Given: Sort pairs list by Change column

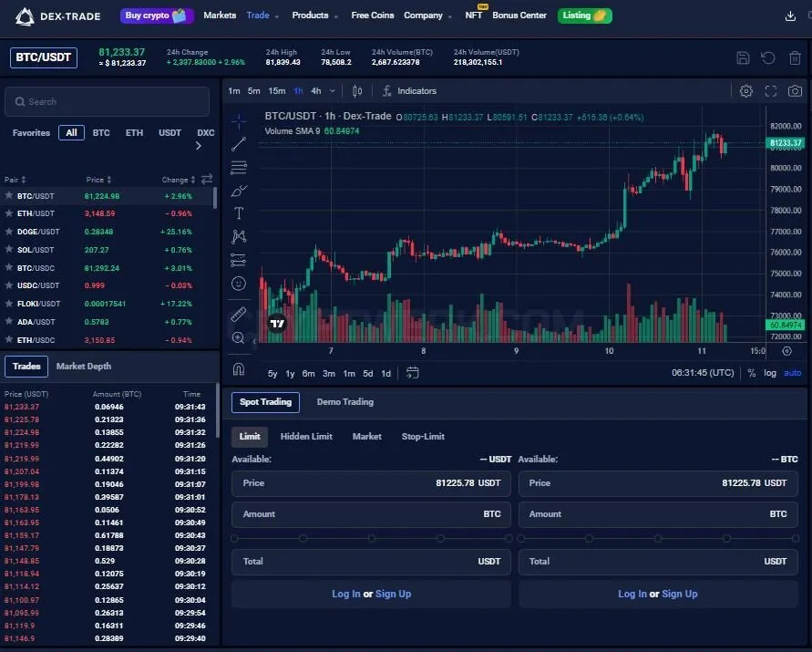Looking at the screenshot, I should click(179, 180).
